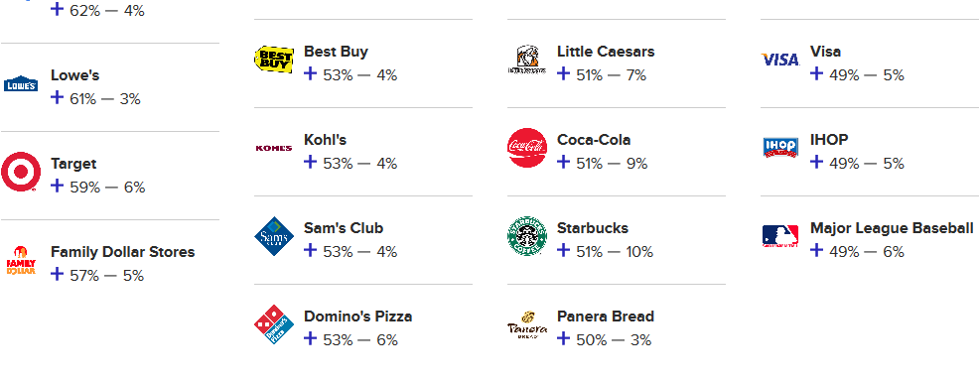Click the Visa logo
980x381 pixels.
click(780, 60)
